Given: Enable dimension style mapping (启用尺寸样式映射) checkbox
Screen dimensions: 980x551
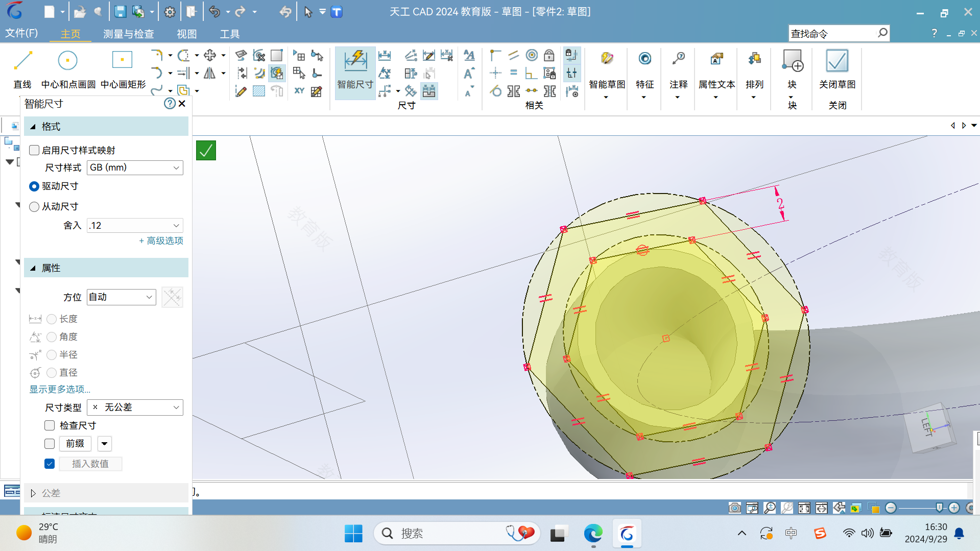Looking at the screenshot, I should pos(34,150).
